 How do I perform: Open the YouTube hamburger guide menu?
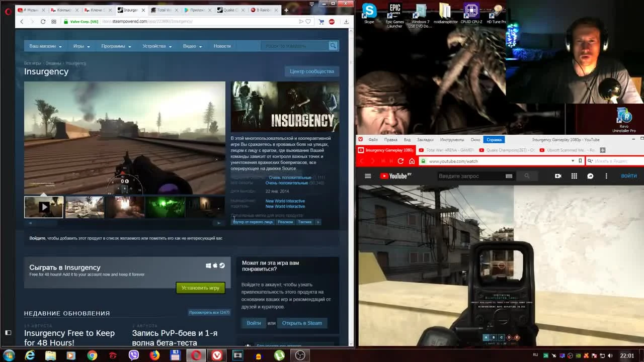click(x=368, y=176)
